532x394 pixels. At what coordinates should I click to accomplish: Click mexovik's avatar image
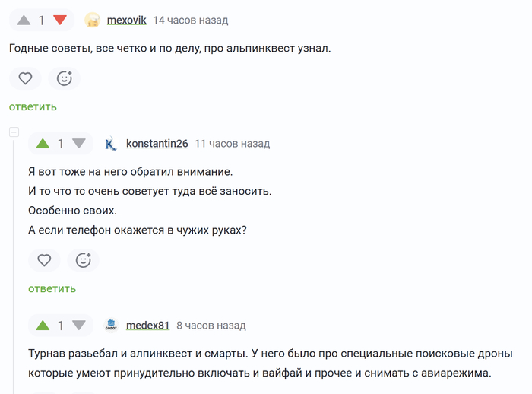(x=93, y=21)
